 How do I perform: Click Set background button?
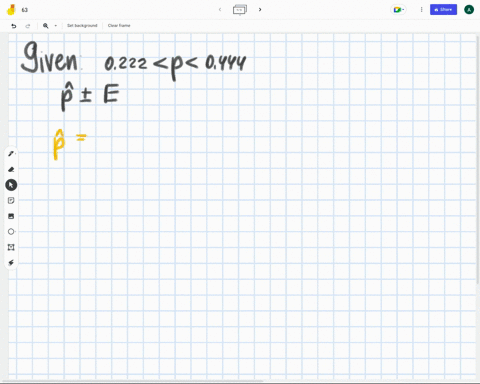coord(82,26)
